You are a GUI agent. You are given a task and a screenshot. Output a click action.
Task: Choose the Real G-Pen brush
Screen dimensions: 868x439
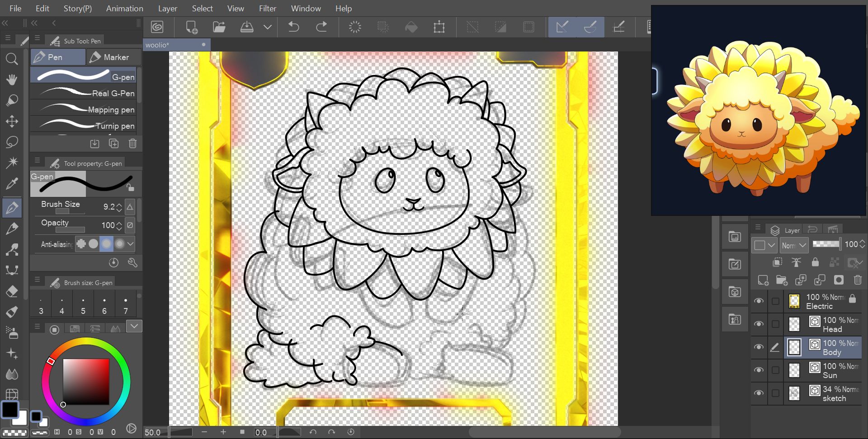pyautogui.click(x=84, y=93)
